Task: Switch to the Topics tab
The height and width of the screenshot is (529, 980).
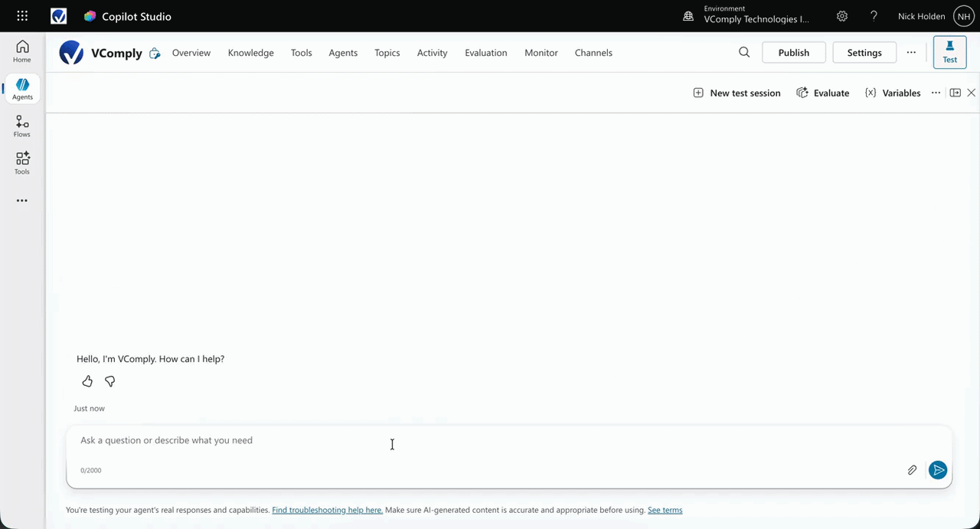Action: tap(387, 53)
